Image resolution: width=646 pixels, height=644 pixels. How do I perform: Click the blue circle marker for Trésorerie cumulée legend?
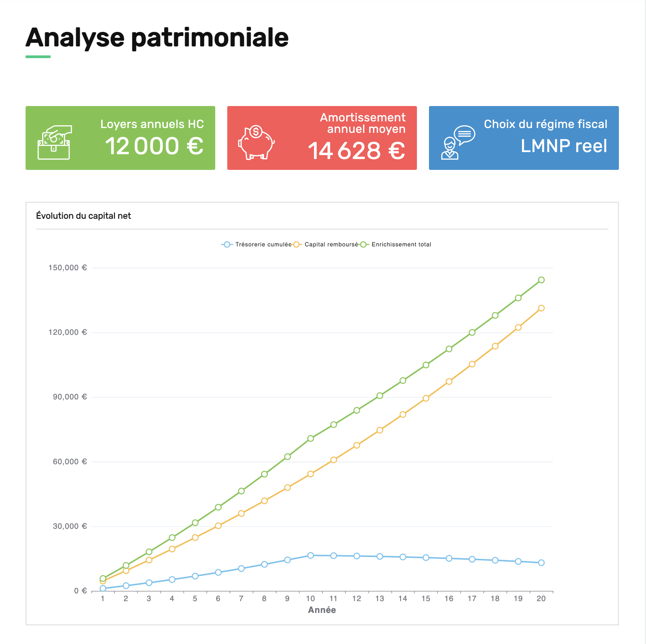click(227, 245)
